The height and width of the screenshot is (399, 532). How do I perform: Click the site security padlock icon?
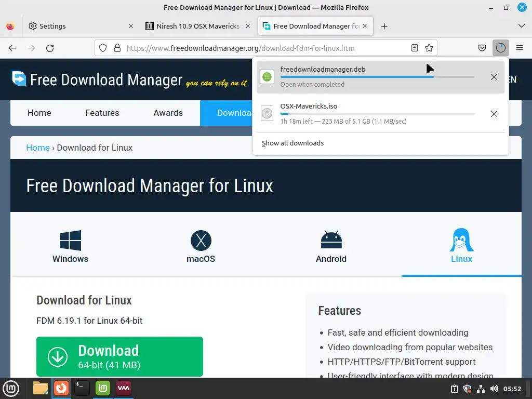tap(117, 48)
